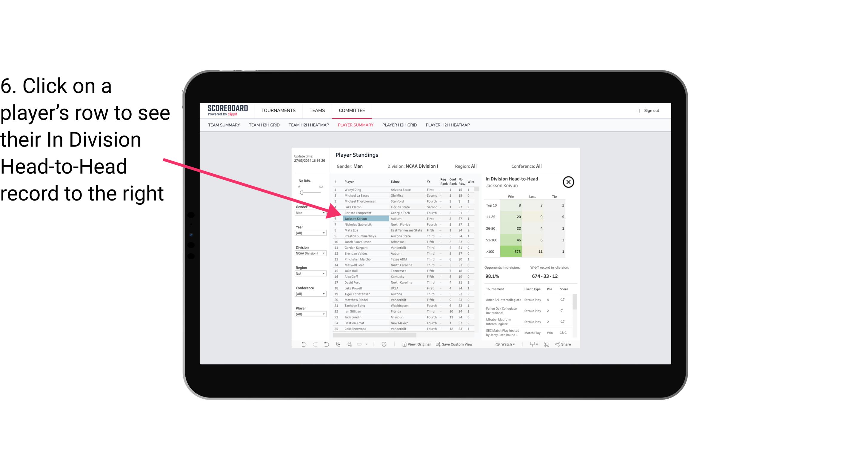Select the PLAYER SUMMARY tab
The height and width of the screenshot is (467, 868).
pos(355,125)
